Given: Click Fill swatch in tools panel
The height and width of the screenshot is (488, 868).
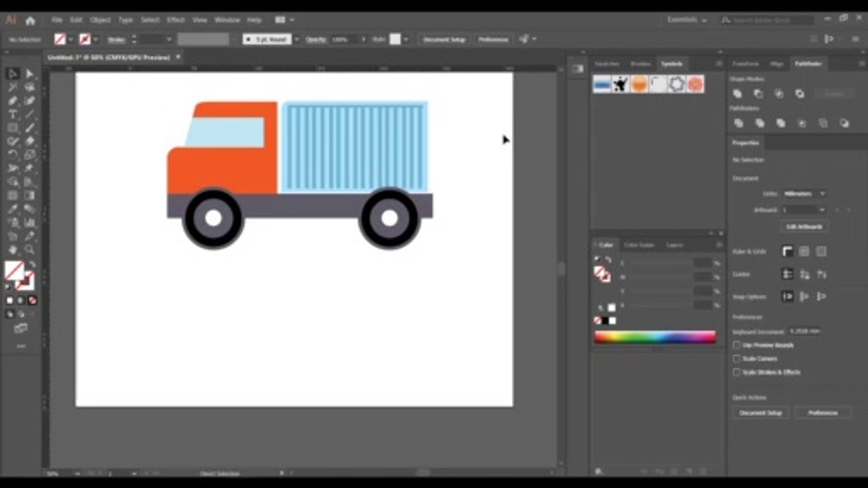Looking at the screenshot, I should pyautogui.click(x=14, y=270).
